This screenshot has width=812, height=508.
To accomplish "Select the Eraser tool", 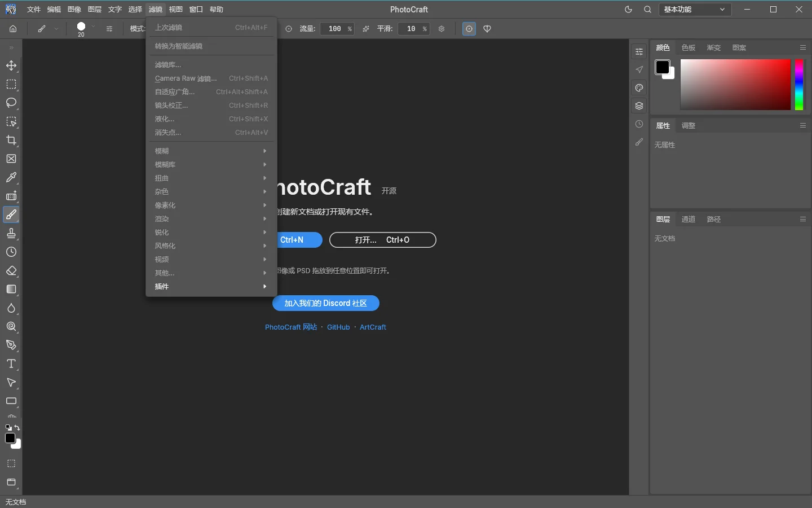I will point(11,270).
